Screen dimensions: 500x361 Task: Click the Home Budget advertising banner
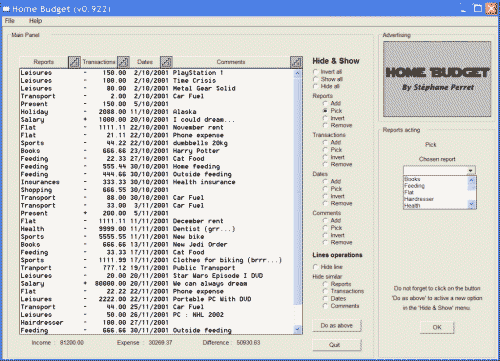tap(437, 79)
